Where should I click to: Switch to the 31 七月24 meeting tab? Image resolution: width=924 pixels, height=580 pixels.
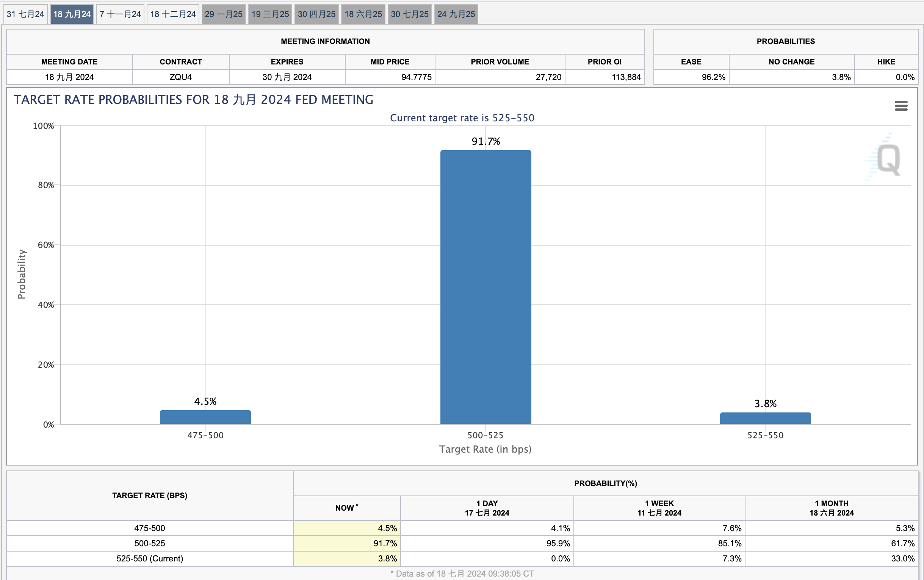(26, 14)
